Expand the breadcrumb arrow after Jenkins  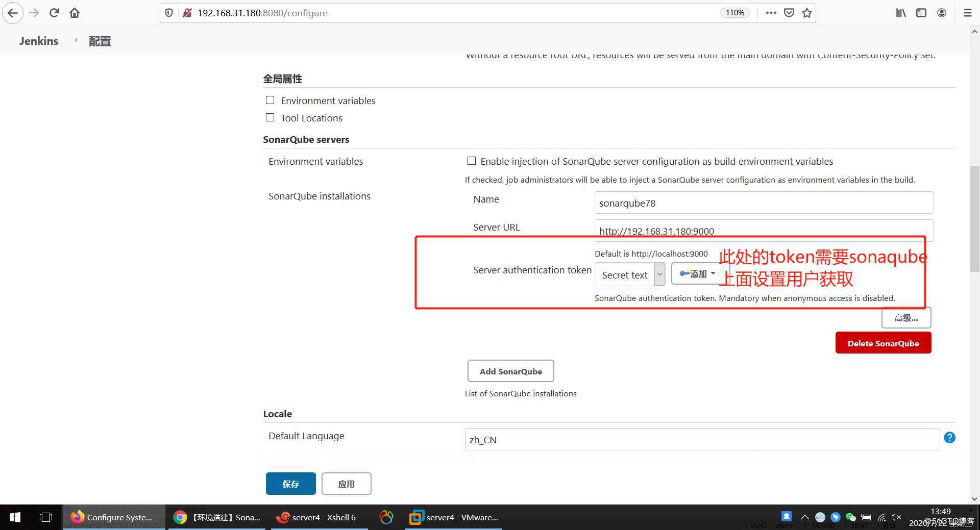76,40
